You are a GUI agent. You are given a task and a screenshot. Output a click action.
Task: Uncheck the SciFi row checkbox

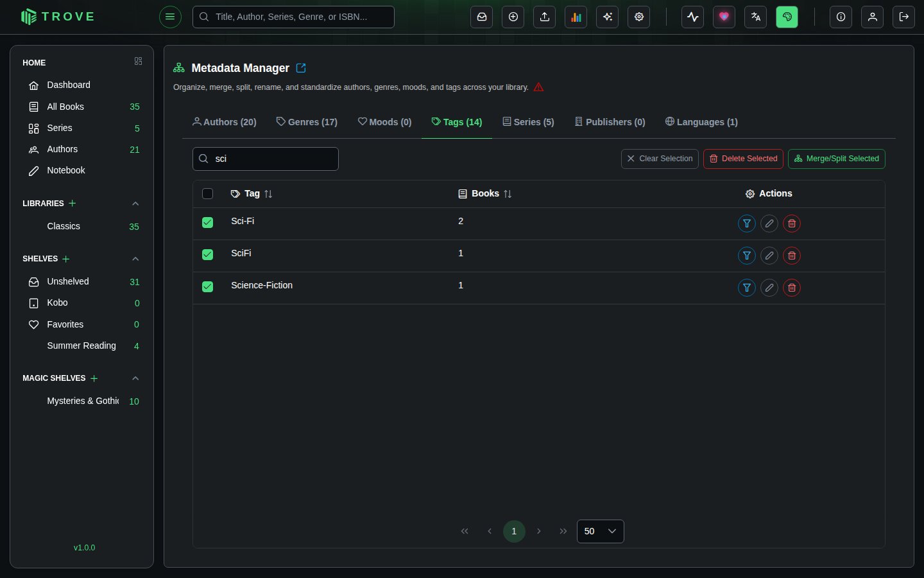click(x=207, y=254)
